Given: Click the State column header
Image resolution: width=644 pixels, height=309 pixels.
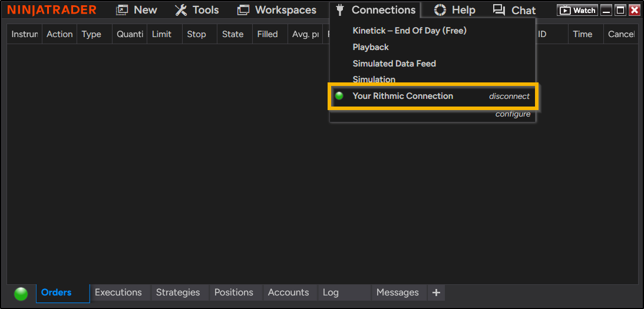Looking at the screenshot, I should [235, 34].
